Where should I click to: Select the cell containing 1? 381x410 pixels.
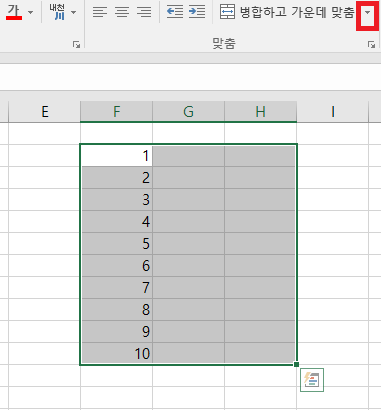click(116, 156)
